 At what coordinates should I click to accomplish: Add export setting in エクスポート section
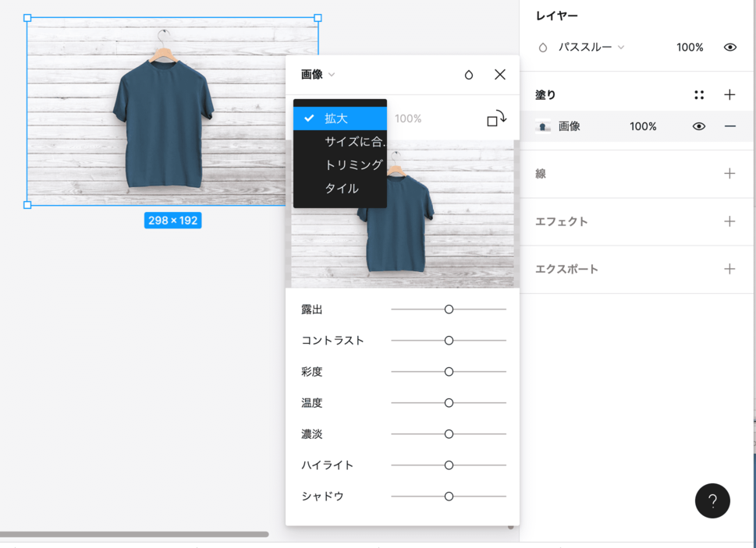point(729,269)
